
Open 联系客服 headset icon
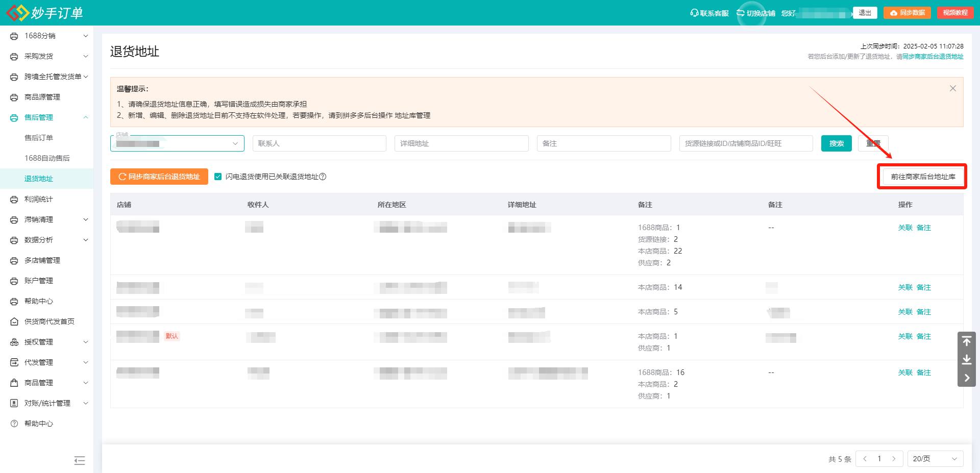(x=694, y=13)
